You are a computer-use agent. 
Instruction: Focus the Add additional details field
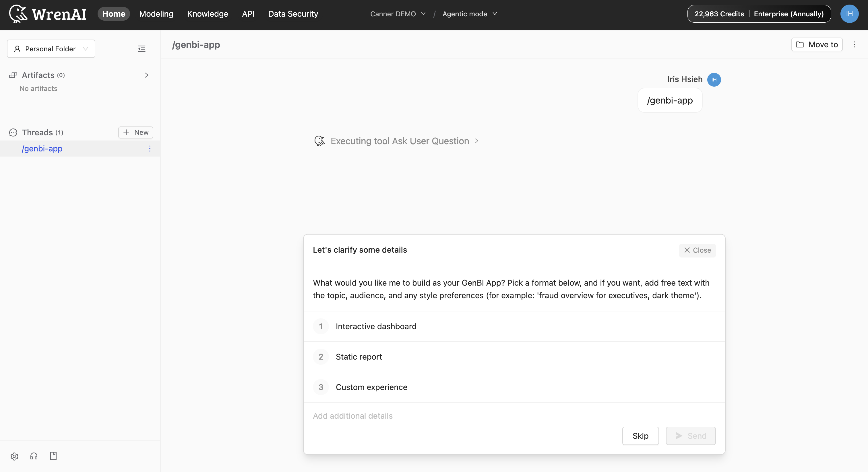514,416
